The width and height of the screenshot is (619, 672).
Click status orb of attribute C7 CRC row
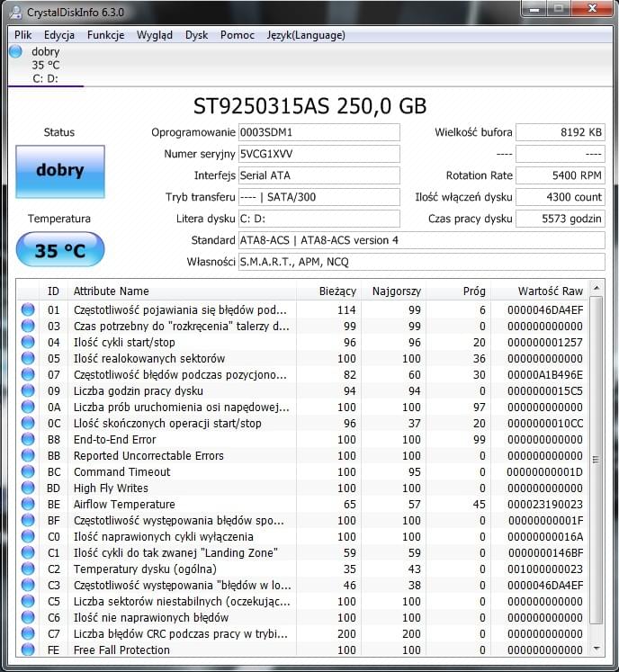click(28, 633)
